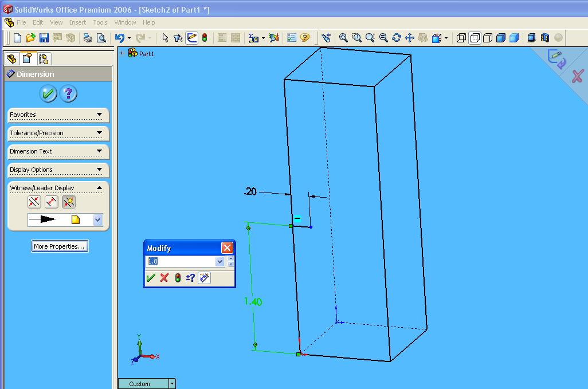Open SolidWorks help question icon
This screenshot has width=588, height=389.
305,38
